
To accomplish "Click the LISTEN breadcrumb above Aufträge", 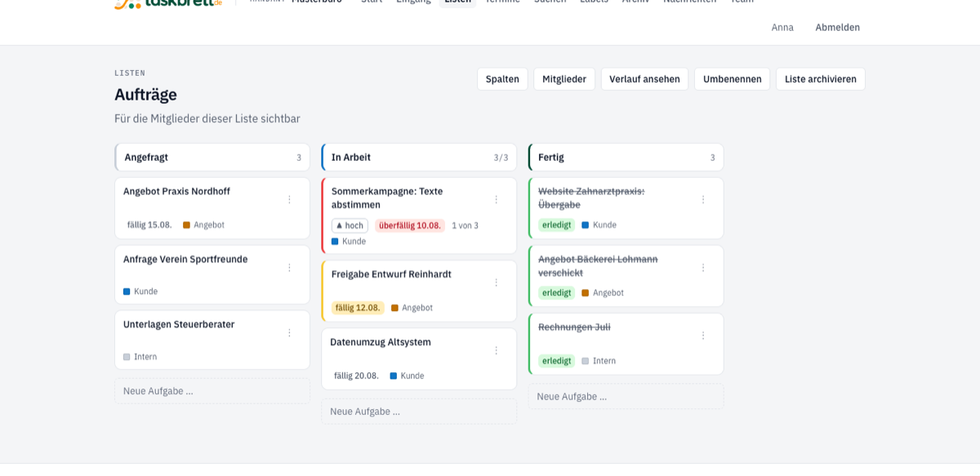I will (130, 73).
